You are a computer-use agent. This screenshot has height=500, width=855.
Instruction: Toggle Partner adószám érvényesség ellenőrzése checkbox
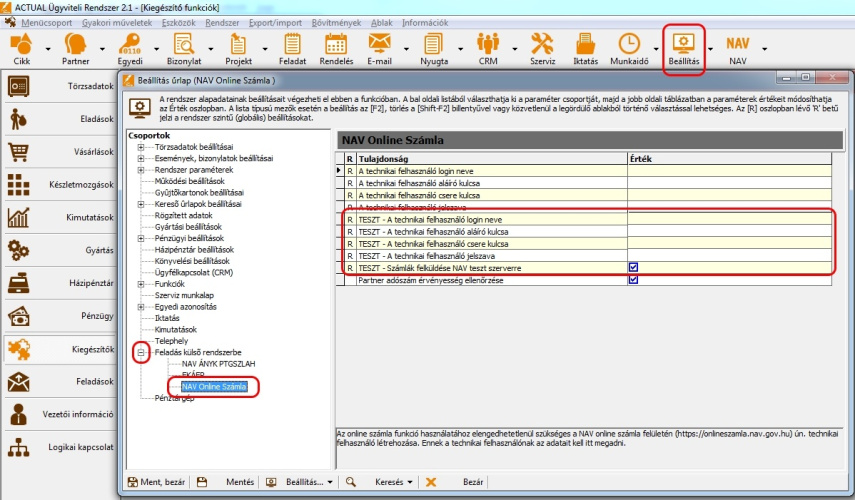pyautogui.click(x=633, y=281)
